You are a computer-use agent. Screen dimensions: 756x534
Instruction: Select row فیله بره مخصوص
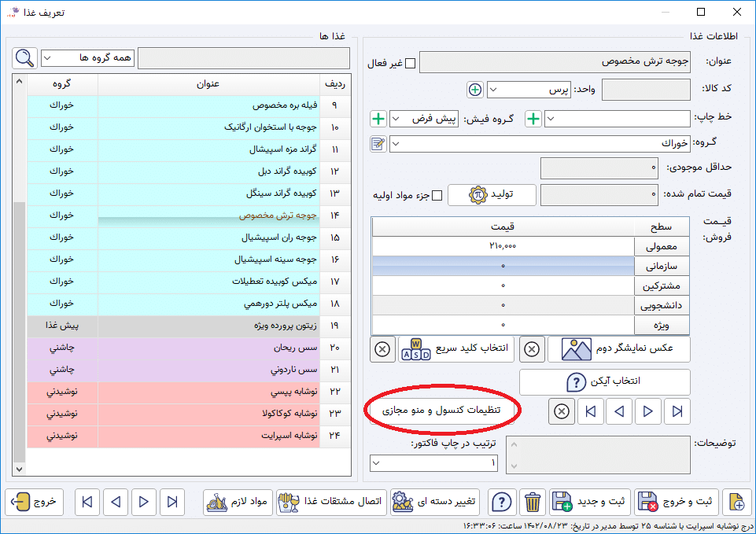189,105
